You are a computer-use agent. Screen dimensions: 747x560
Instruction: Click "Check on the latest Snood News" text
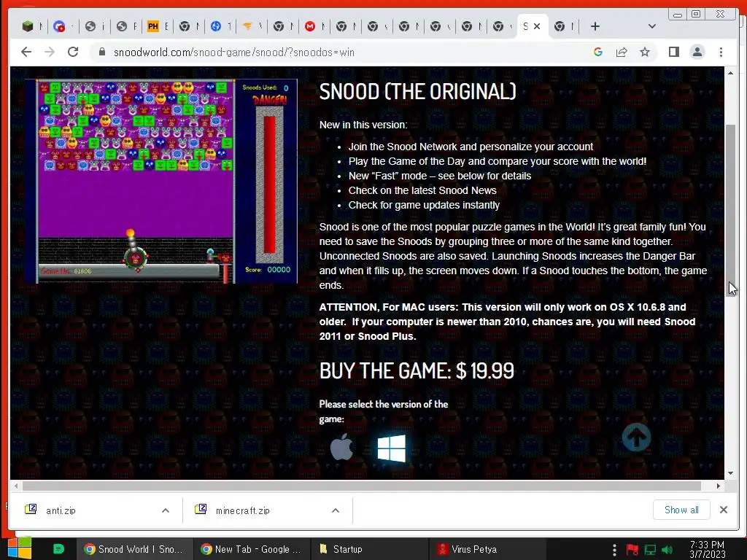pos(422,190)
